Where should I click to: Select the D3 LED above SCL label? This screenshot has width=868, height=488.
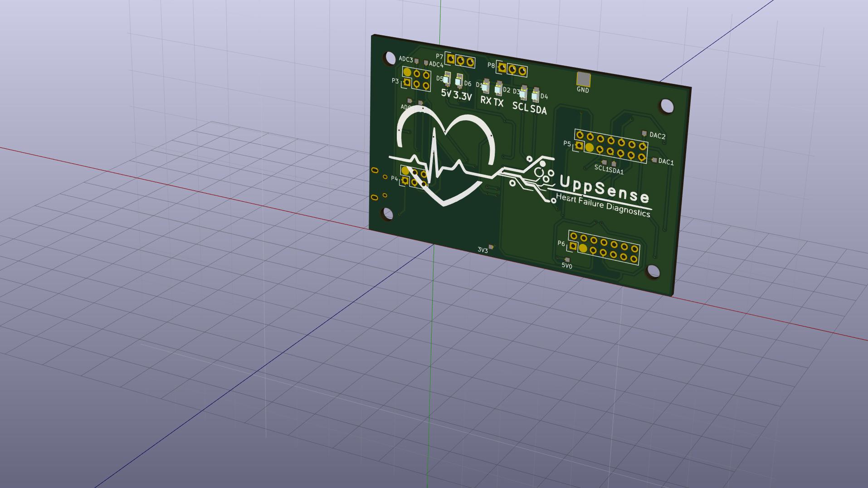pos(523,93)
